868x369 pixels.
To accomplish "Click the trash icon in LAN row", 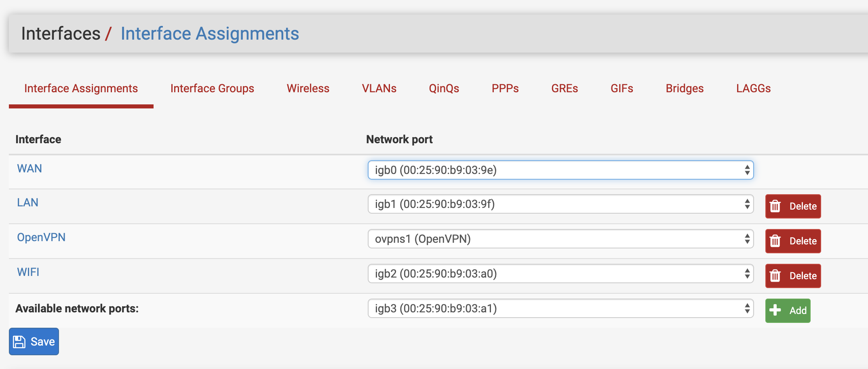I will 775,206.
